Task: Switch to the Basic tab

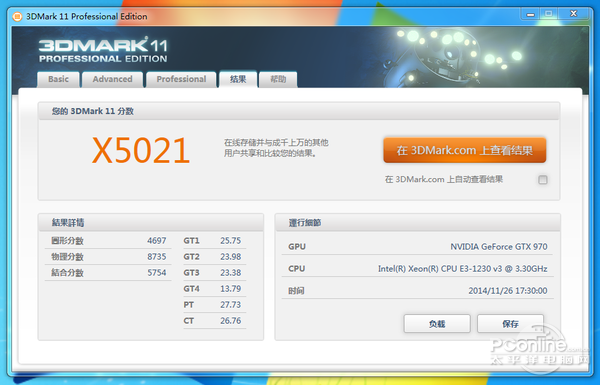Action: tap(58, 79)
